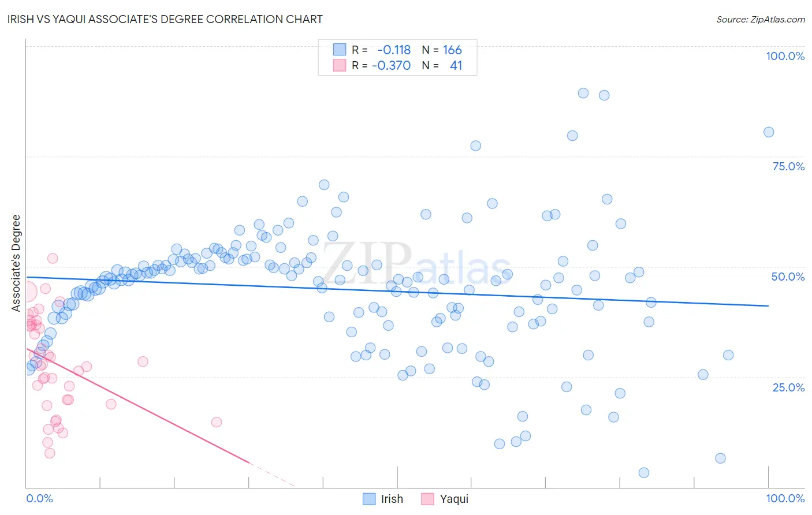The image size is (812, 515).
Task: Click the 25.0% y-axis tick label
Action: tap(788, 387)
